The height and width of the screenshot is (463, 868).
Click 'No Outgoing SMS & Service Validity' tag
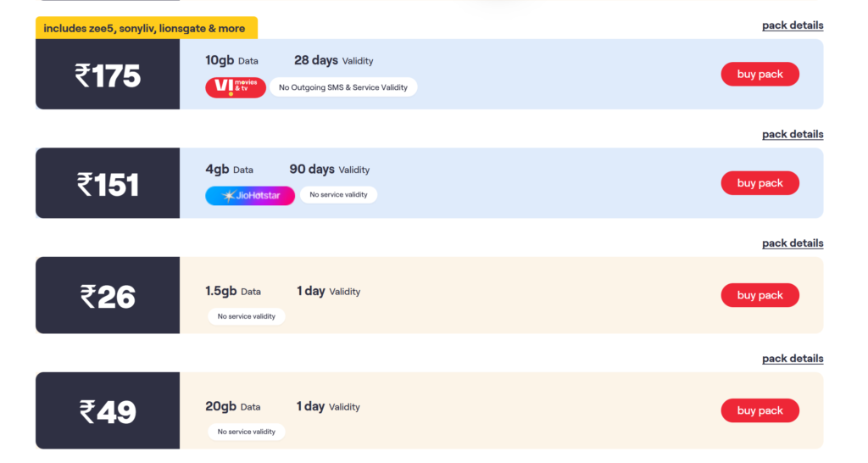tap(343, 87)
